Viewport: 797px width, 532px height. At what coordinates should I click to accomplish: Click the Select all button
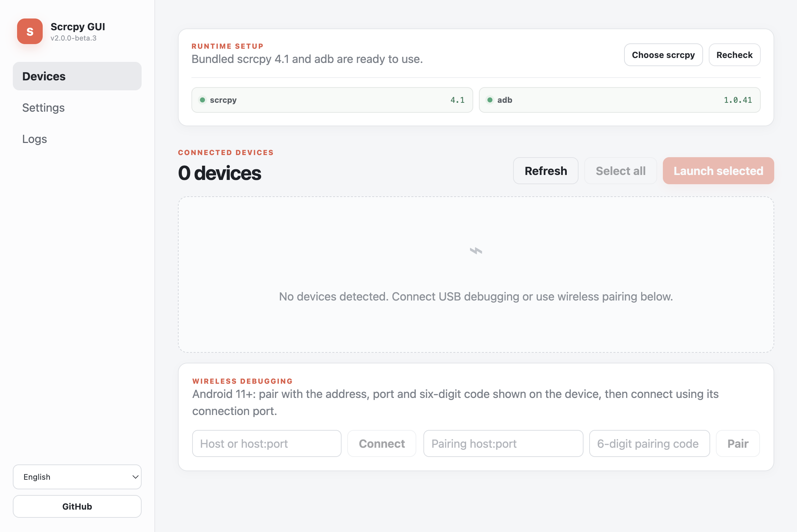pyautogui.click(x=621, y=171)
